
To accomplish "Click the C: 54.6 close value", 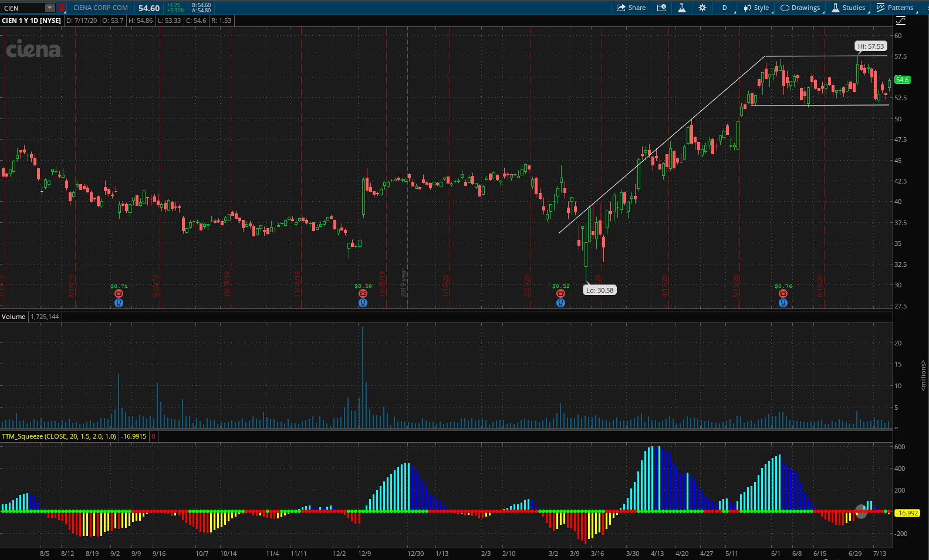I will [196, 21].
